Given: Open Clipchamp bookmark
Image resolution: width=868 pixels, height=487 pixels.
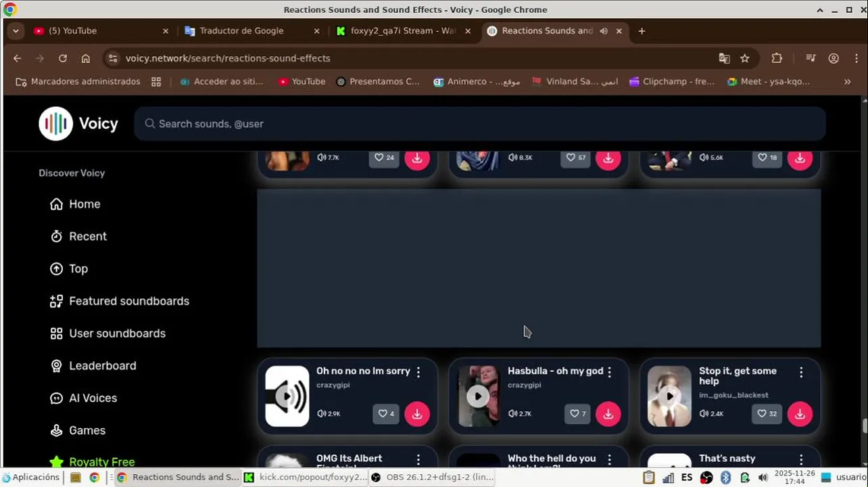Looking at the screenshot, I should (671, 82).
